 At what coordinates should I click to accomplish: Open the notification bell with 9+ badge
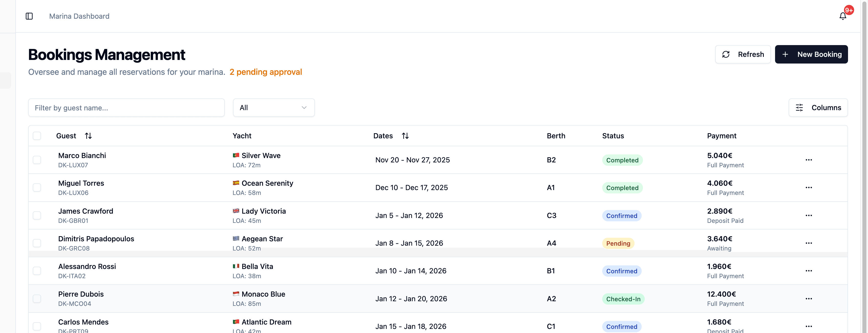pyautogui.click(x=842, y=16)
